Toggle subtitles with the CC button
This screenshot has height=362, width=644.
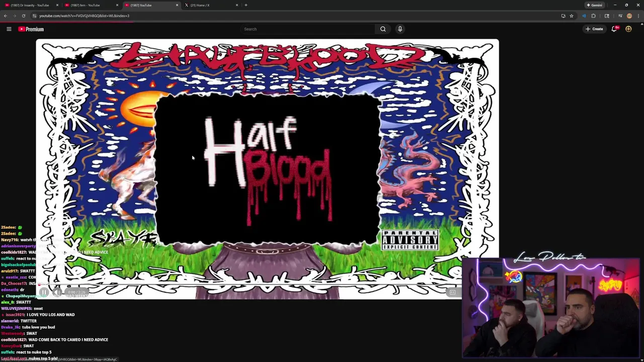[x=452, y=292]
